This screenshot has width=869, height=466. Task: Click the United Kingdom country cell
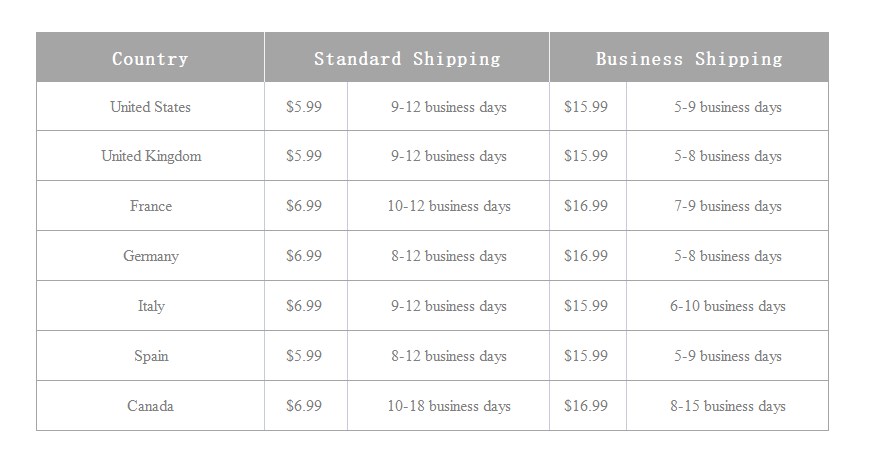[150, 156]
